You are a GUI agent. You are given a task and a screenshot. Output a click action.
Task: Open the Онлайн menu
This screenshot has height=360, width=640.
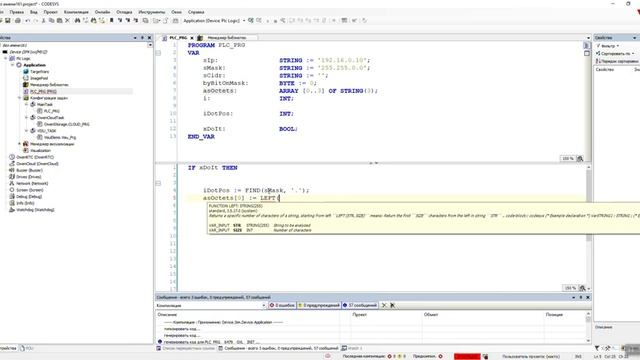point(102,12)
